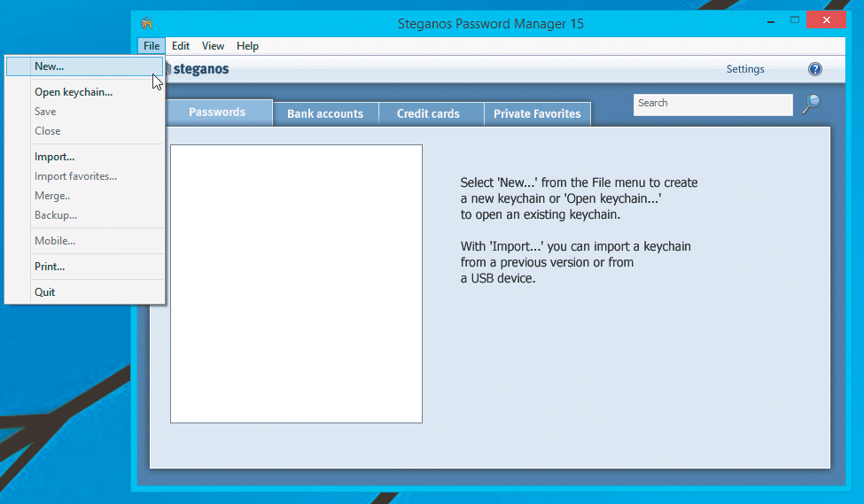Click the empty keychain list panel
This screenshot has width=864, height=504.
(x=296, y=283)
